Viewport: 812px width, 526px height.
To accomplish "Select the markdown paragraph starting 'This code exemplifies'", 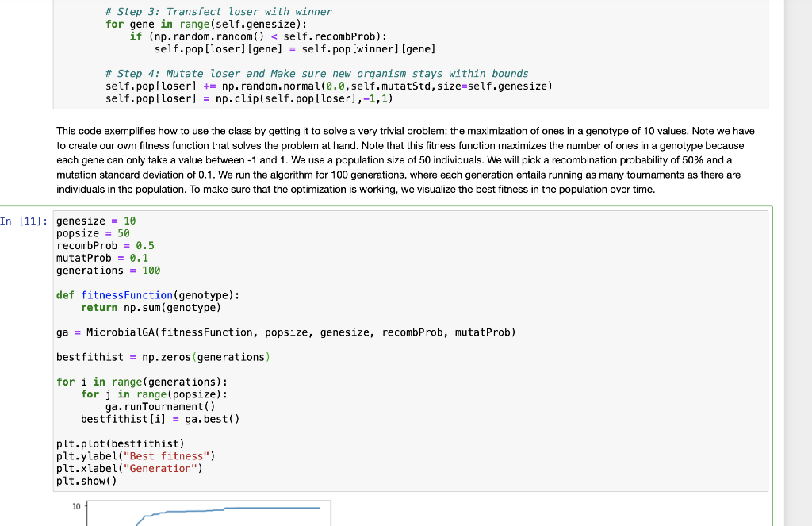I will coord(405,160).
